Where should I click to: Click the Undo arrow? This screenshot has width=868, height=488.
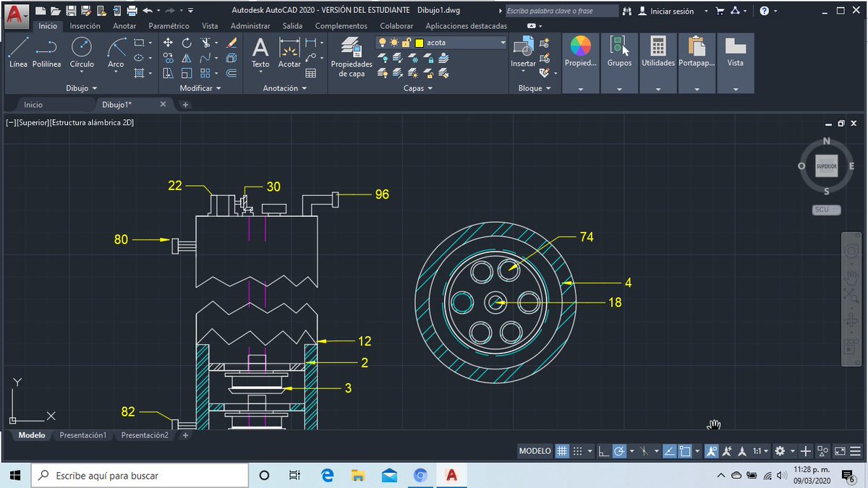pyautogui.click(x=148, y=11)
